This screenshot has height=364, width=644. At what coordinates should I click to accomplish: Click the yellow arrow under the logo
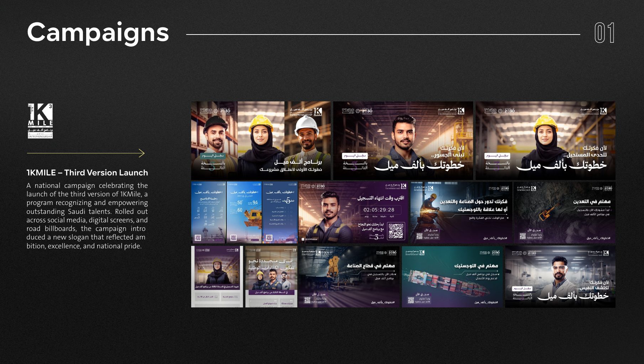tap(86, 153)
